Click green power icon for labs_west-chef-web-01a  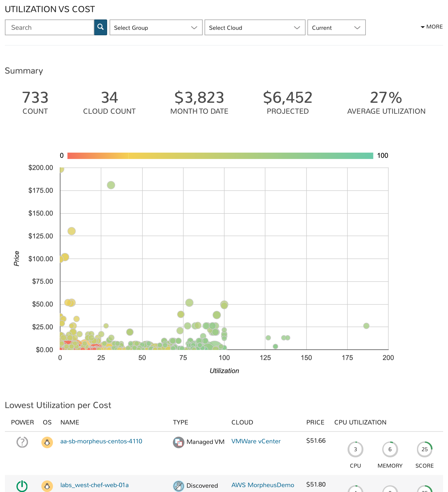[x=22, y=486]
